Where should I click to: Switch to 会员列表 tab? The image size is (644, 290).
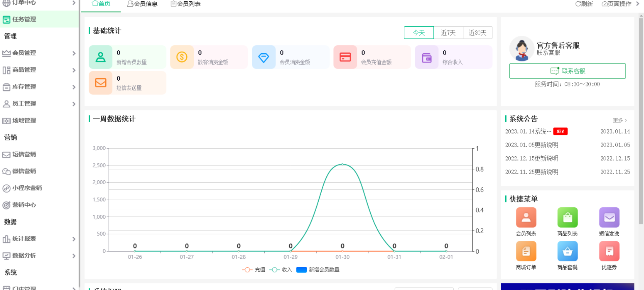[186, 4]
